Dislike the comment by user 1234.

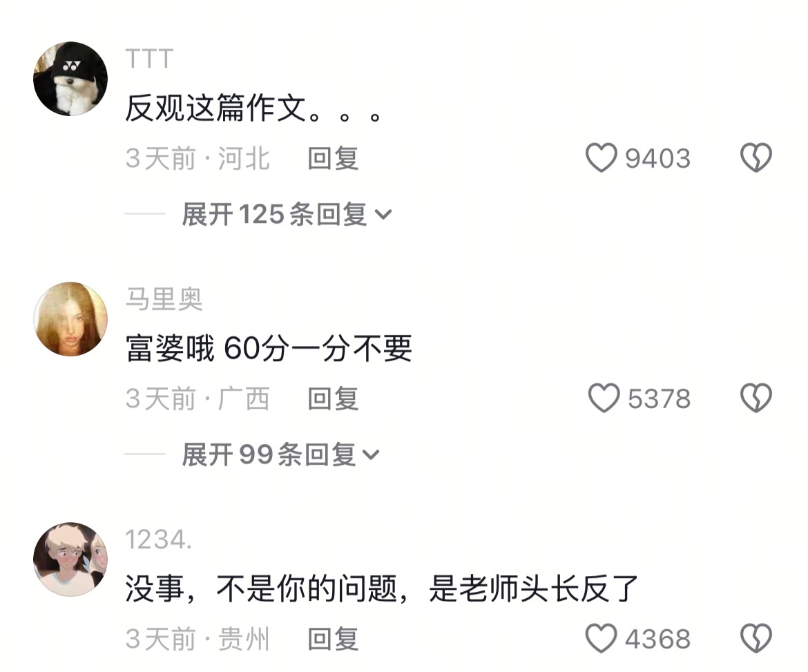(756, 638)
